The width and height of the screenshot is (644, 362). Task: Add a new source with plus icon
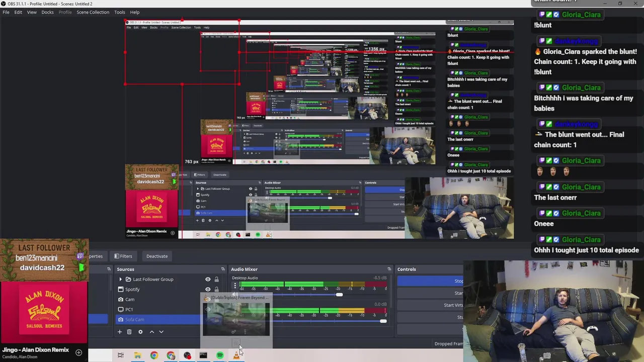(x=120, y=332)
